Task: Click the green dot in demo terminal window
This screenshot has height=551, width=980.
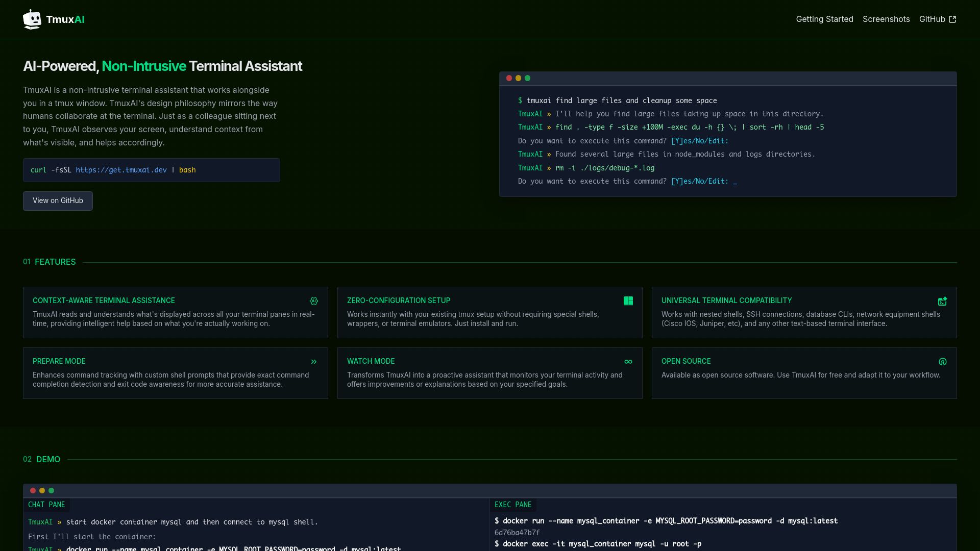Action: [x=51, y=490]
